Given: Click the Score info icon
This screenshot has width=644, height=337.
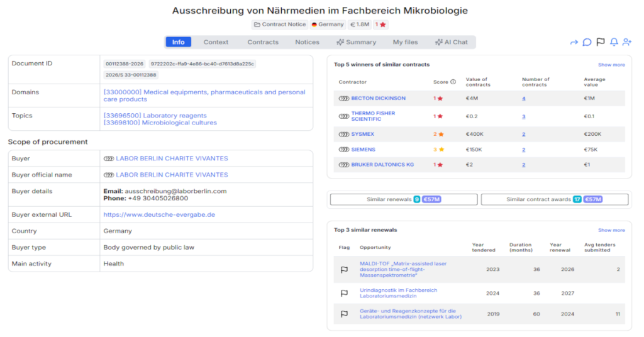Looking at the screenshot, I should tap(453, 82).
